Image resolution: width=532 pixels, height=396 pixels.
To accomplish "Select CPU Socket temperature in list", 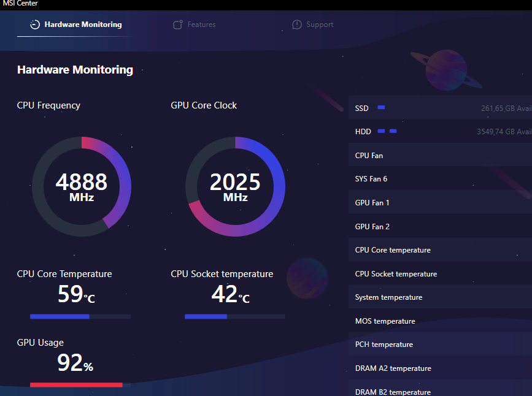I will [x=440, y=273].
